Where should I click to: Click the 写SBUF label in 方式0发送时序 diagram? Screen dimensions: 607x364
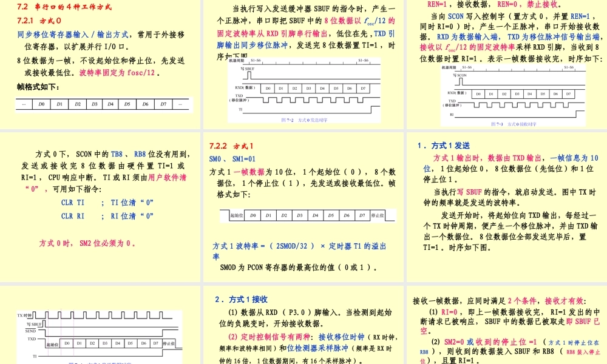pos(248,69)
